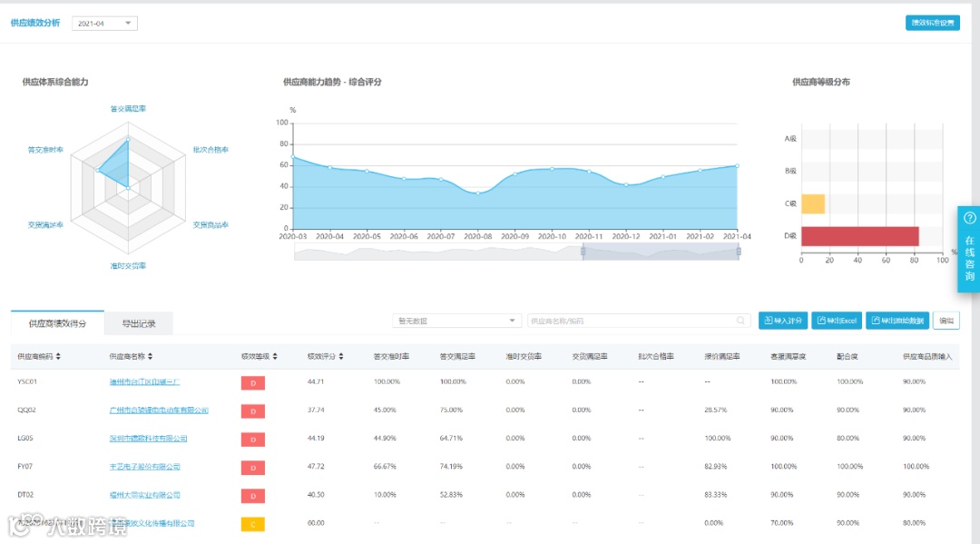980x544 pixels.
Task: Open the 暂无数据 filter dropdown
Action: click(456, 321)
